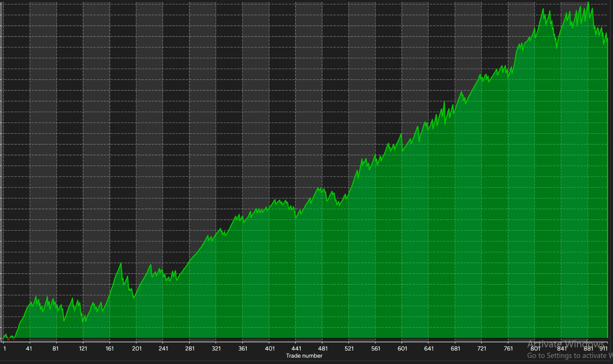Select trade number label 911
This screenshot has width=613, height=364.
[603, 348]
